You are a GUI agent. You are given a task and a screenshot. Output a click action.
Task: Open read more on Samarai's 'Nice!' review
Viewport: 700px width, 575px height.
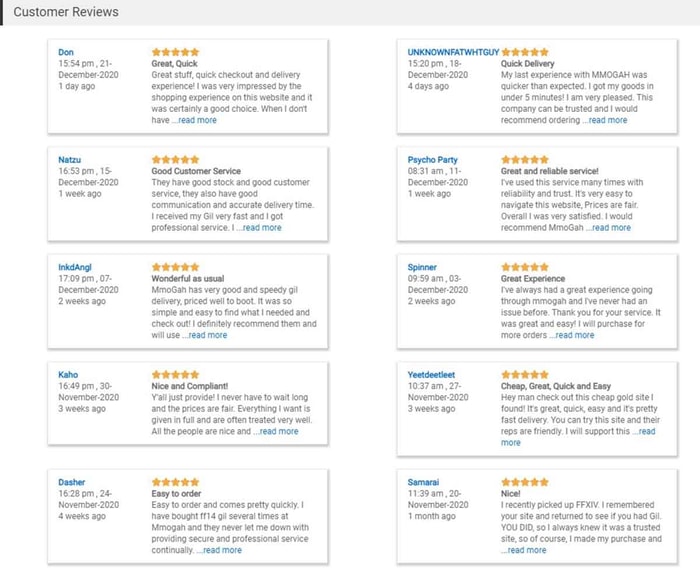pyautogui.click(x=524, y=550)
